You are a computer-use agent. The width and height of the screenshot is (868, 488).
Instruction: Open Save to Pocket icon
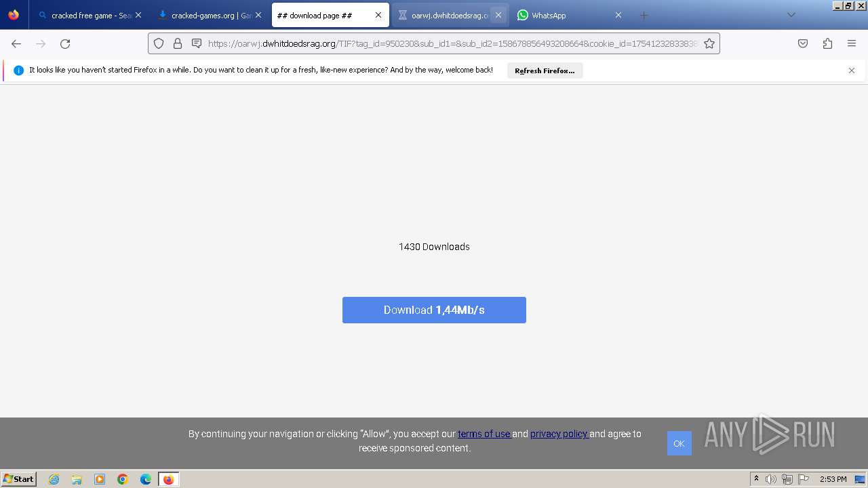tap(803, 43)
